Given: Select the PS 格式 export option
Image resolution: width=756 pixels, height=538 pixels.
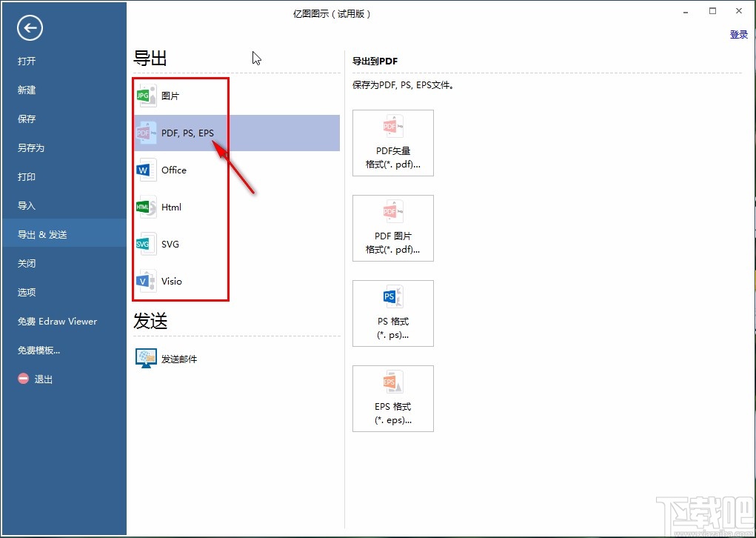Looking at the screenshot, I should tap(392, 313).
